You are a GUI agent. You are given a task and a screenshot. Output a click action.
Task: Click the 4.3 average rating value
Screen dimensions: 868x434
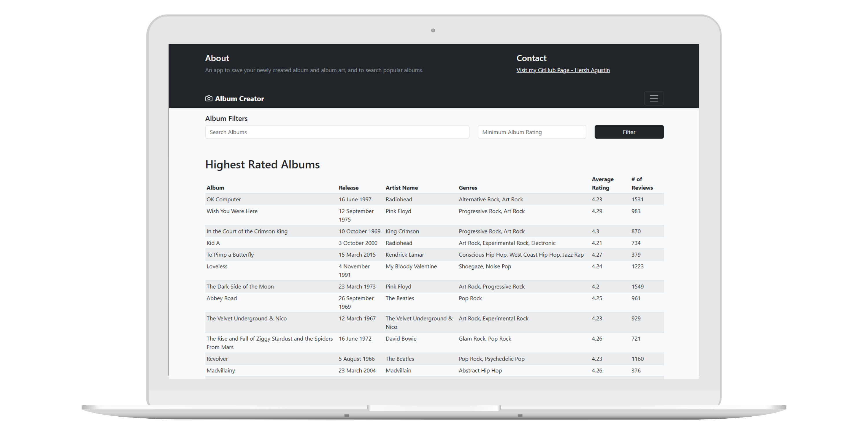pyautogui.click(x=595, y=231)
